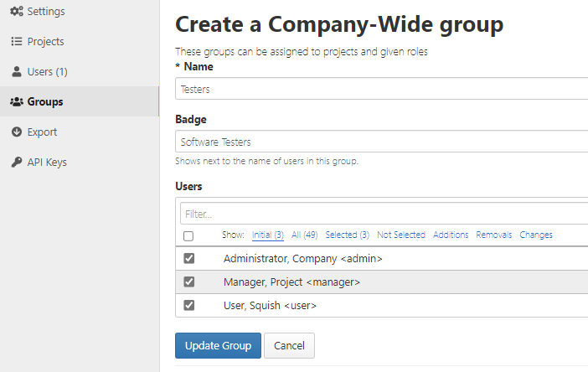Select the Manager, Project <manager> row text
This screenshot has height=372, width=588.
(291, 282)
